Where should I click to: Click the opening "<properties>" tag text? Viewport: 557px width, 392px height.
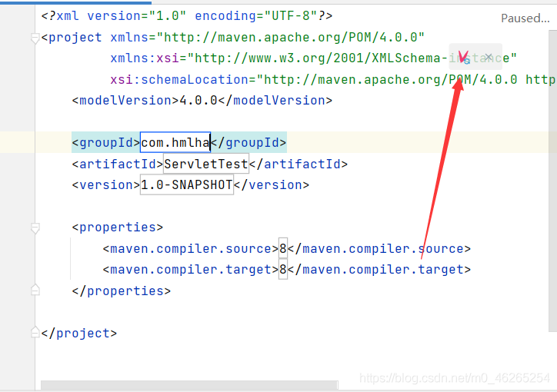[118, 228]
